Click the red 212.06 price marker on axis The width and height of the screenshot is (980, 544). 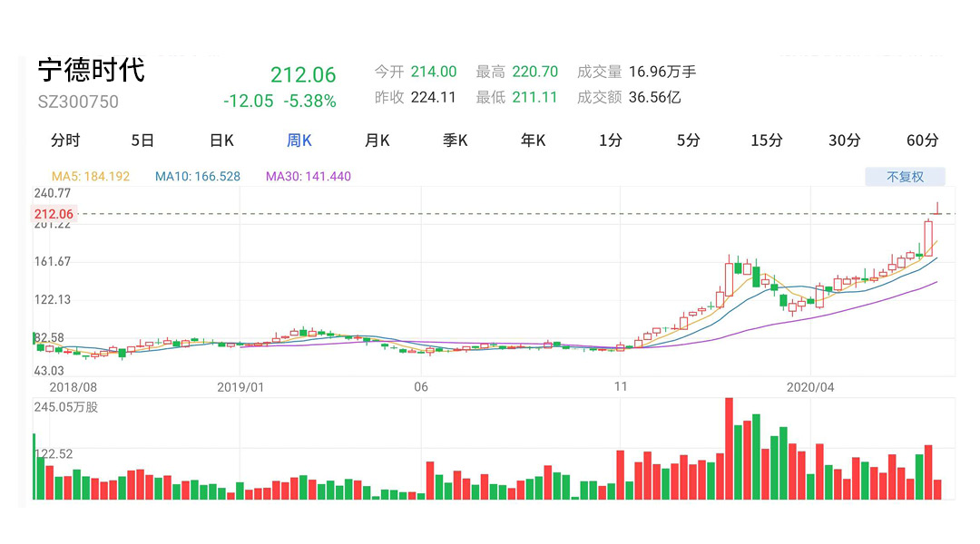click(54, 214)
